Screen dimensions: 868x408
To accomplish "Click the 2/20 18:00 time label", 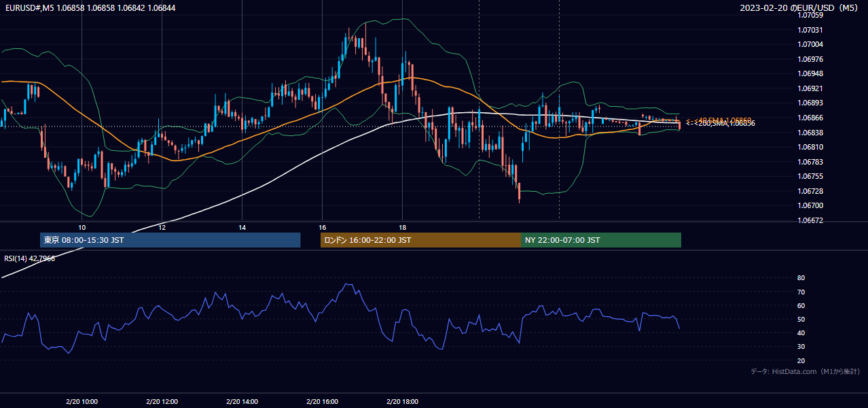I will [x=402, y=402].
